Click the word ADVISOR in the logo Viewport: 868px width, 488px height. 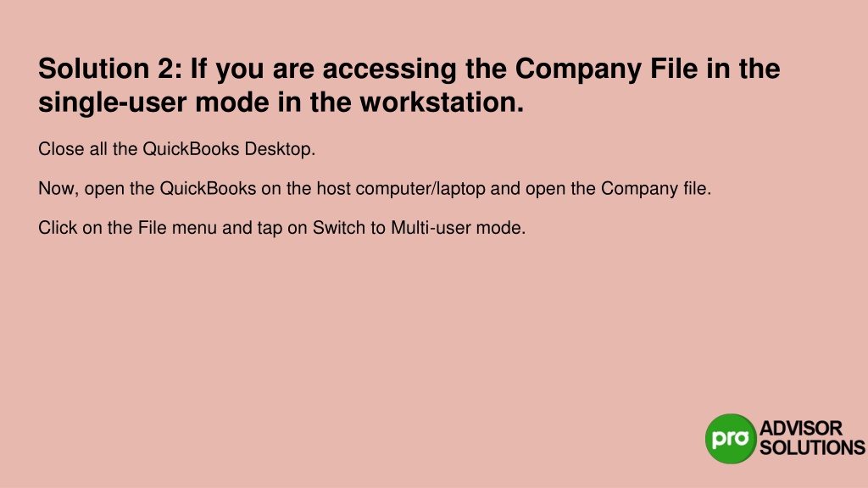800,428
